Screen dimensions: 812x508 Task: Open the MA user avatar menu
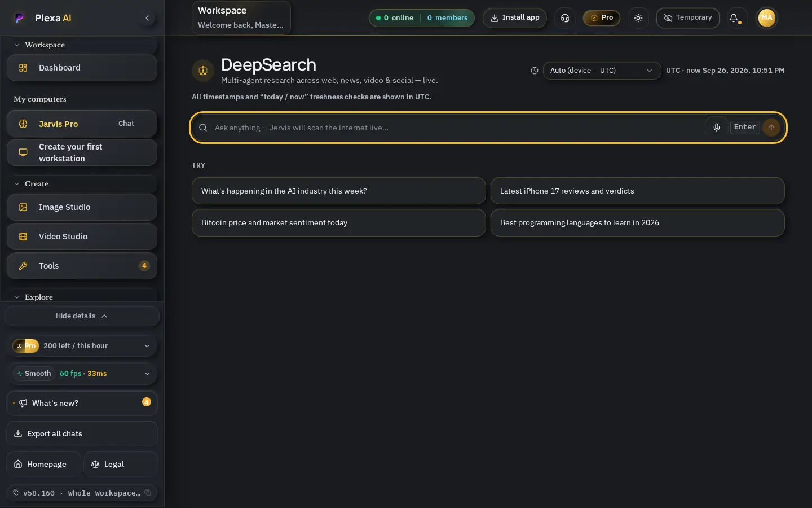tap(766, 18)
